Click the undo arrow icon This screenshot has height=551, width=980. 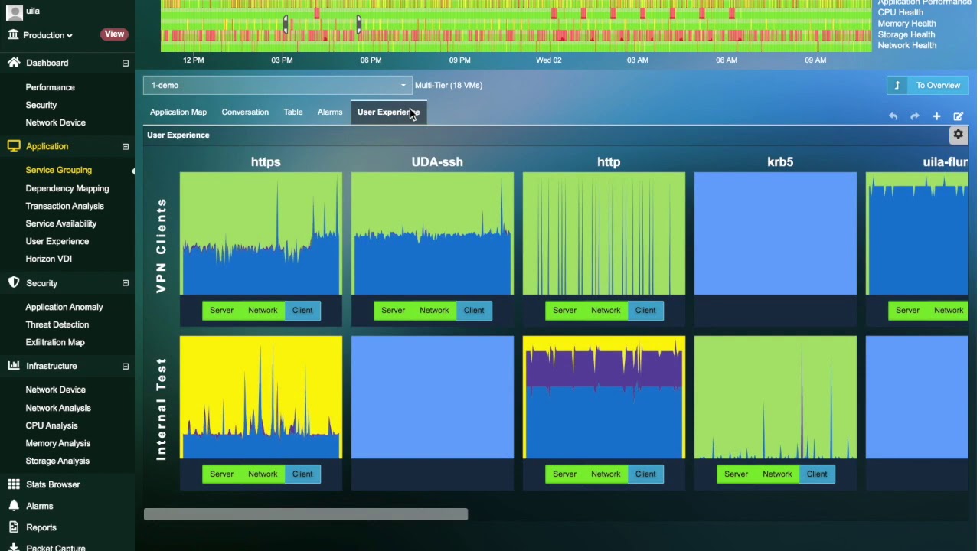pos(893,116)
